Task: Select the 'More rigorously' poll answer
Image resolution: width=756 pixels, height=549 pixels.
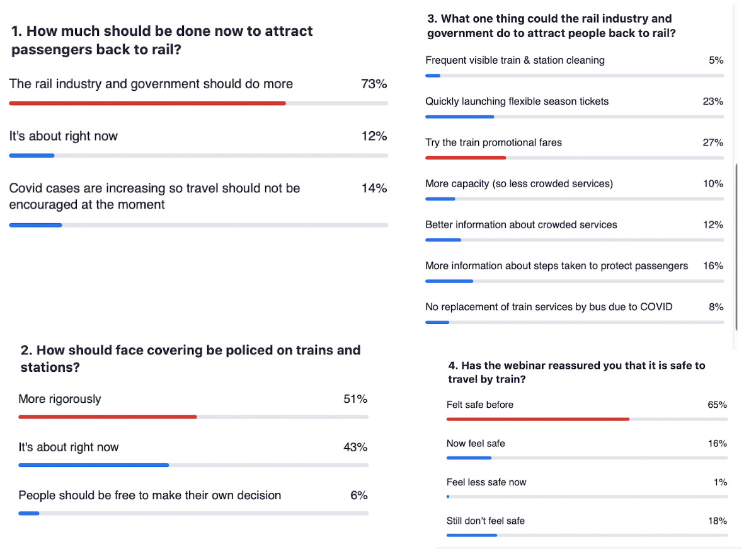Action: pyautogui.click(x=60, y=399)
